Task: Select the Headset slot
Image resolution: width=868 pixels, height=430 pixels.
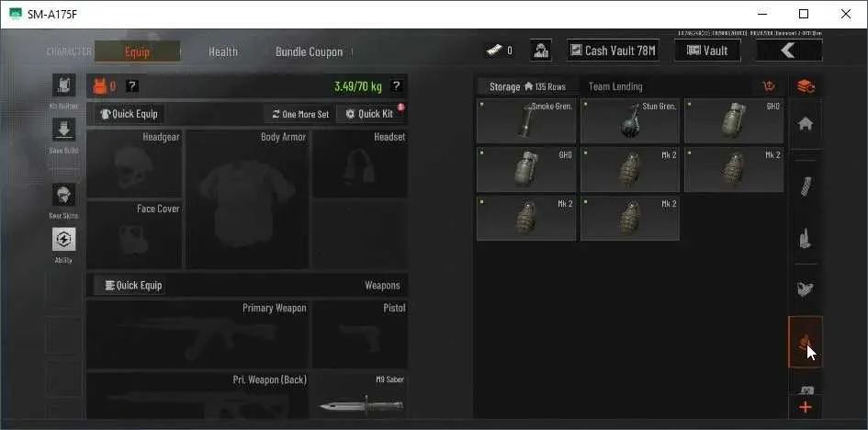Action: [x=360, y=164]
